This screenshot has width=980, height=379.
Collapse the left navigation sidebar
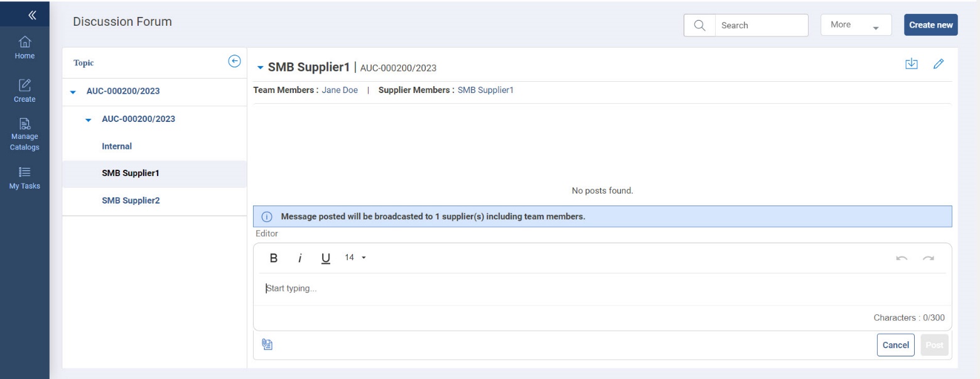[24, 14]
